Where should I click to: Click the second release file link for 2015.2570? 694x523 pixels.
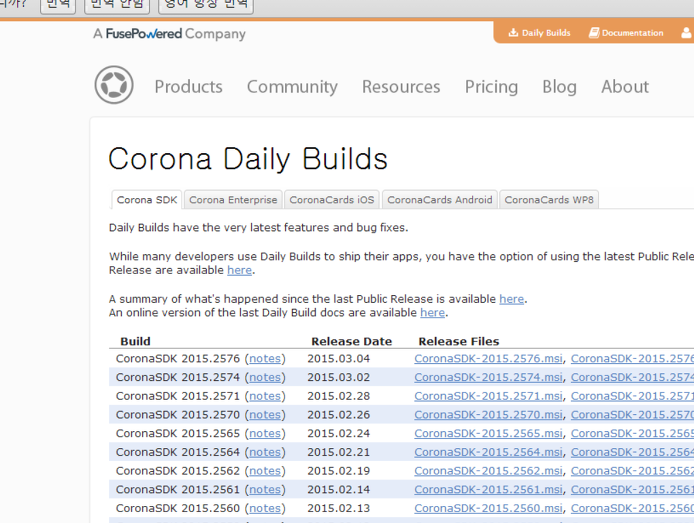tap(632, 415)
